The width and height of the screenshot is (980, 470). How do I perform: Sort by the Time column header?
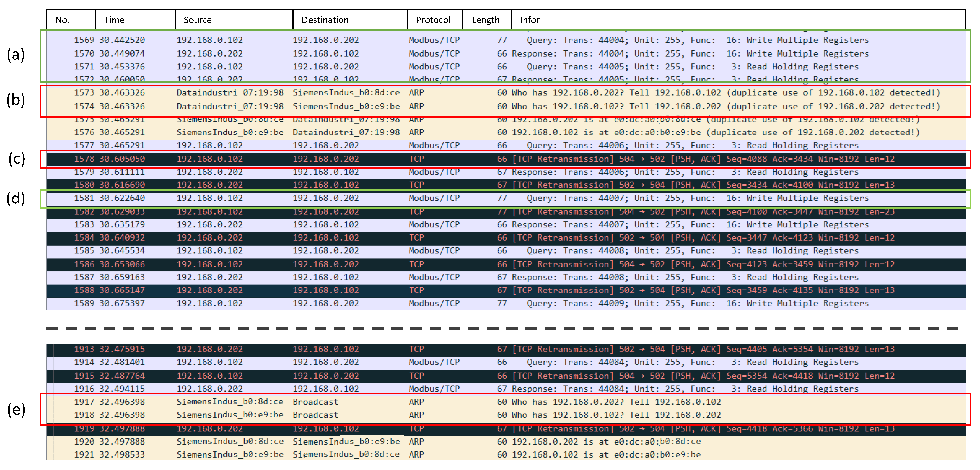[x=114, y=20]
